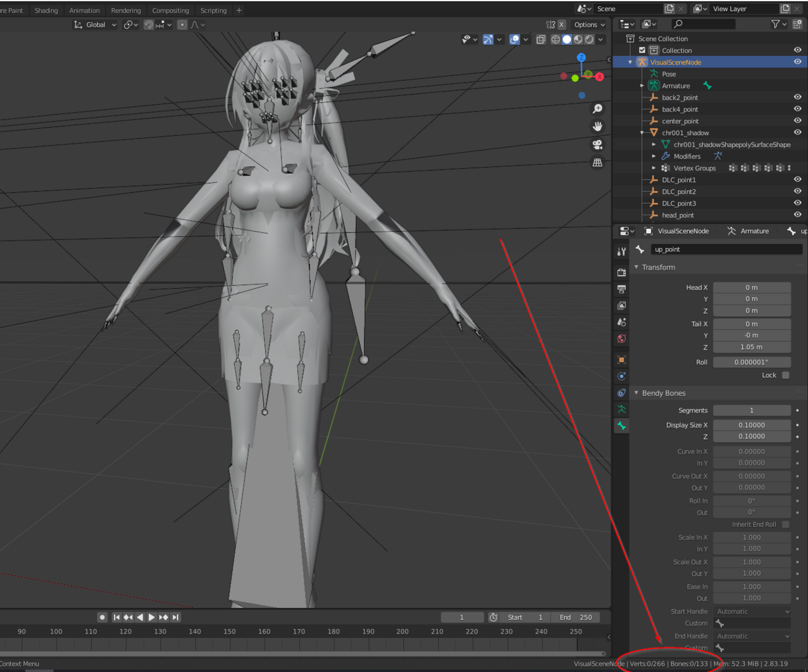Expand the Vertex Groups item in outliner
The image size is (808, 672).
coord(654,168)
